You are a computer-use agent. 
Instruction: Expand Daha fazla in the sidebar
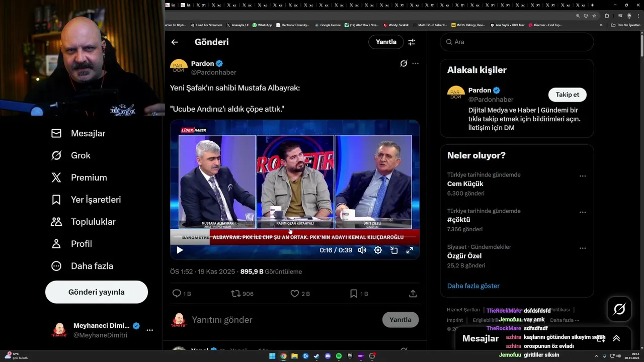click(x=82, y=266)
